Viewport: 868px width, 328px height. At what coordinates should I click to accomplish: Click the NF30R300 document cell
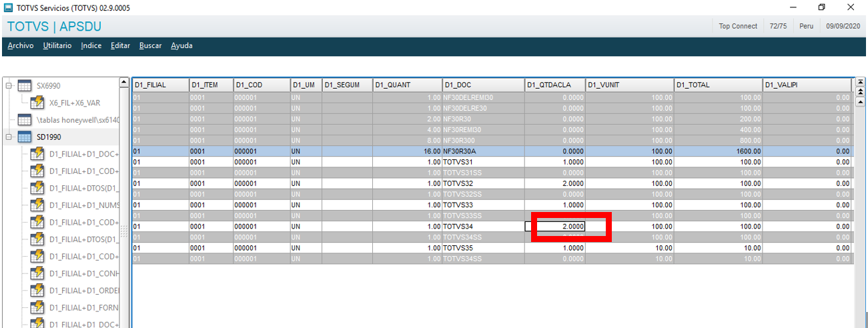point(483,140)
